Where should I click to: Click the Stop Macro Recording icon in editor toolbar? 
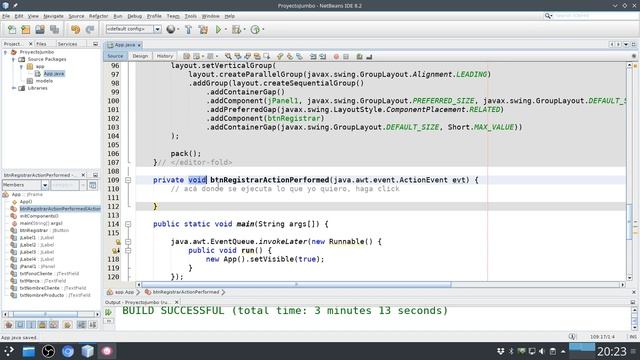pos(346,56)
